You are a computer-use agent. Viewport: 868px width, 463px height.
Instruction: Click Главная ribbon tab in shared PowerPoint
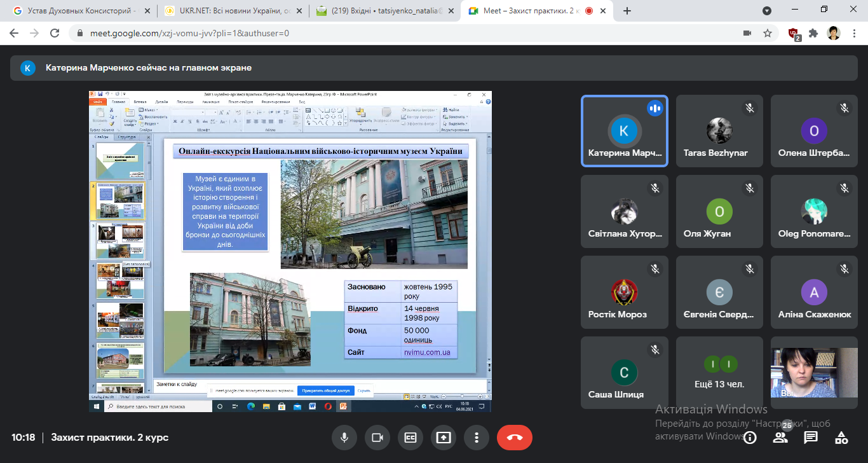pyautogui.click(x=118, y=102)
